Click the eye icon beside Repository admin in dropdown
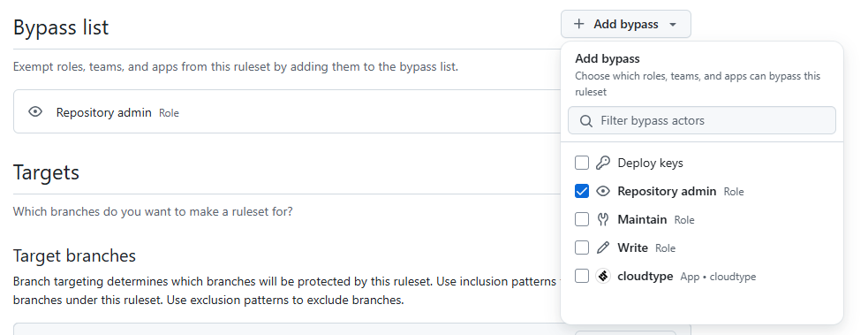Screen dimensions: 868x335 click(603, 191)
